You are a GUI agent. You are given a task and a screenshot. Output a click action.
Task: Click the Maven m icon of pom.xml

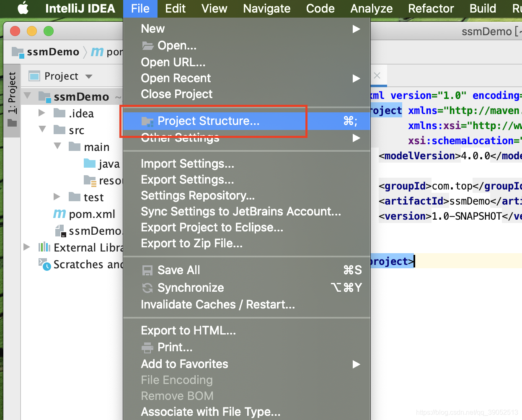coord(59,214)
